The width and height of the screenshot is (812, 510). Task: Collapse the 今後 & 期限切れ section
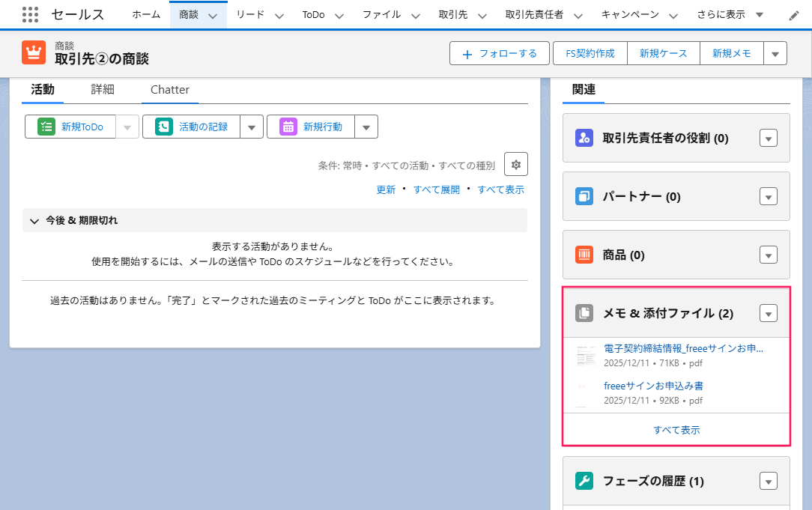[34, 221]
